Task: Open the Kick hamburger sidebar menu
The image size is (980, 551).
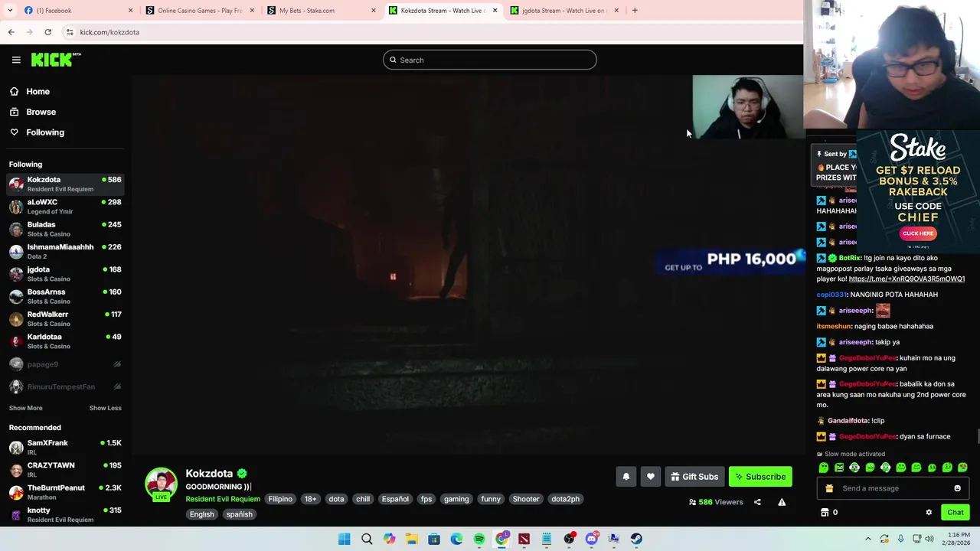Action: click(16, 60)
